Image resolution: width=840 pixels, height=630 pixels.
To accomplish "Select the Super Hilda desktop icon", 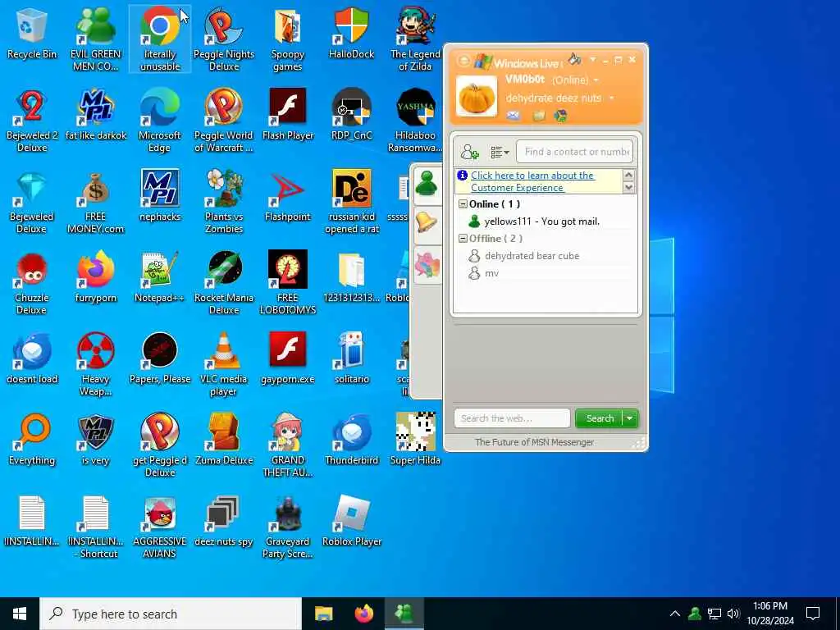I will (415, 441).
